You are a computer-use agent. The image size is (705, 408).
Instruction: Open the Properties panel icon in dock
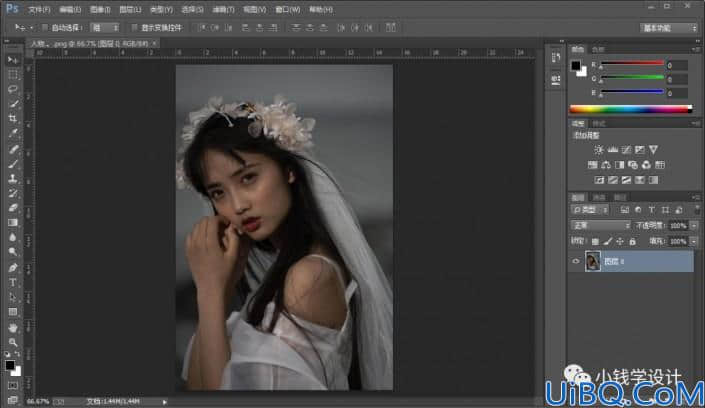click(x=556, y=80)
